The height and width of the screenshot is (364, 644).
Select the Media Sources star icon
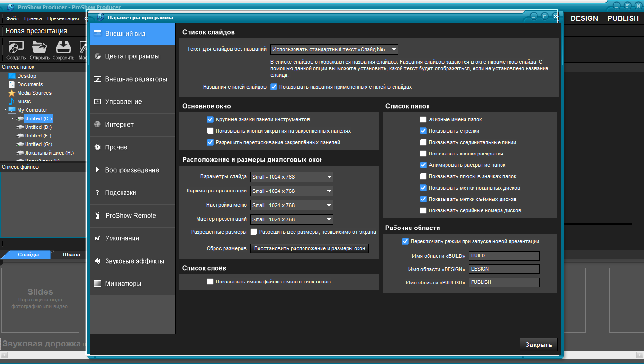click(x=12, y=93)
